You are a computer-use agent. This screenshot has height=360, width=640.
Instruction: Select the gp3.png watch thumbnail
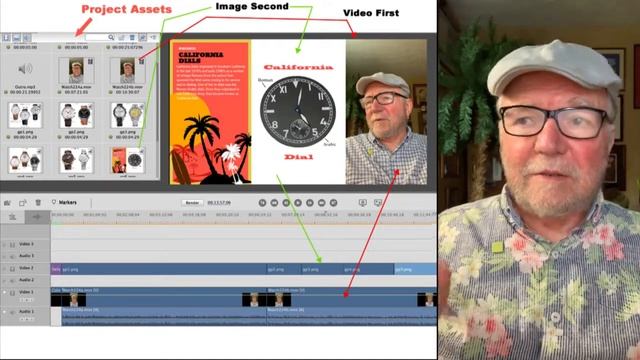(x=127, y=115)
